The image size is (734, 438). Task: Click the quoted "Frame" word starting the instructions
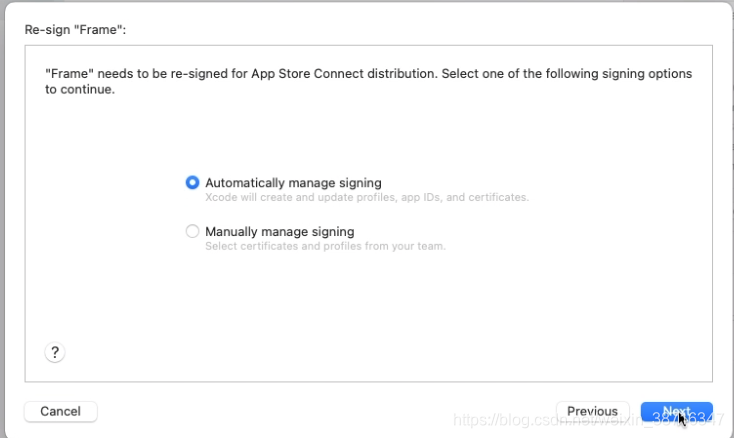coord(64,74)
